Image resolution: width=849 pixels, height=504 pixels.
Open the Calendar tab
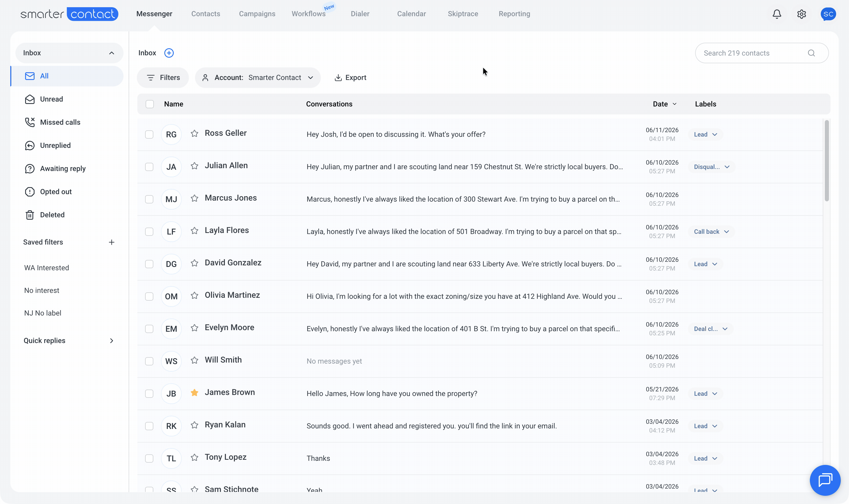point(411,14)
